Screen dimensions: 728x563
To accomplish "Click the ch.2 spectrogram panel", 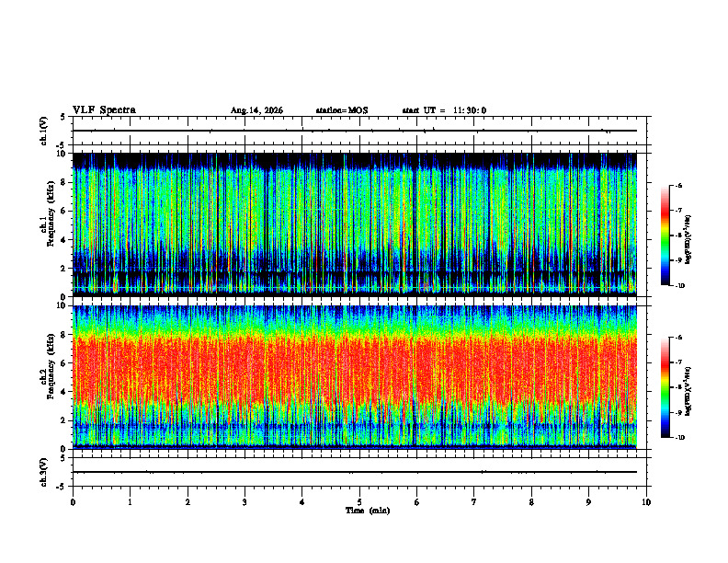I will [355, 377].
